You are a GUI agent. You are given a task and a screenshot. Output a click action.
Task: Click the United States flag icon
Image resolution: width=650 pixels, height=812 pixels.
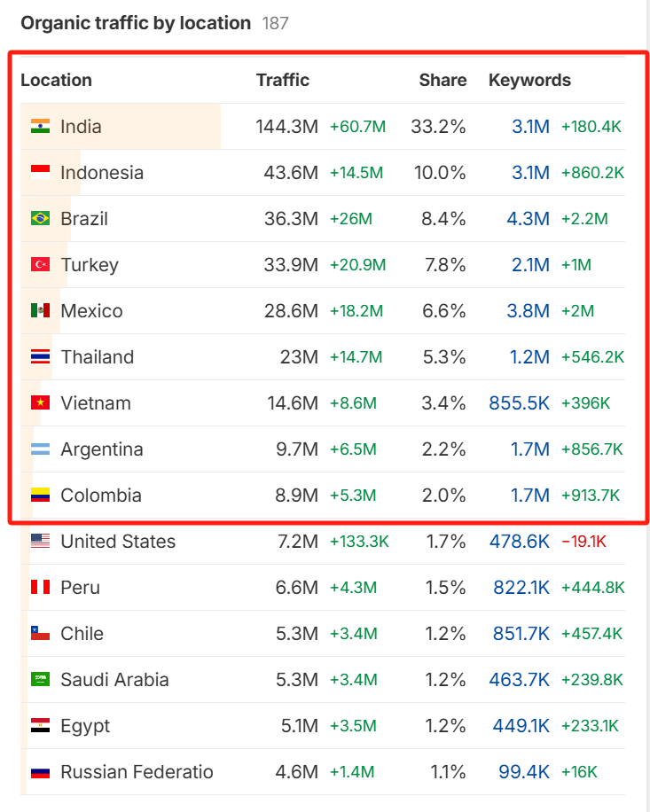pyautogui.click(x=40, y=542)
